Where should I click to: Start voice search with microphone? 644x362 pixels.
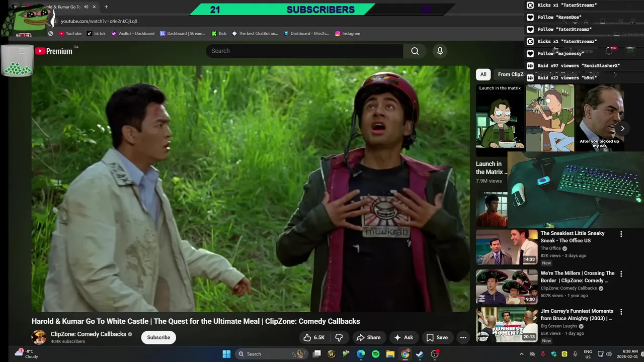tap(440, 51)
